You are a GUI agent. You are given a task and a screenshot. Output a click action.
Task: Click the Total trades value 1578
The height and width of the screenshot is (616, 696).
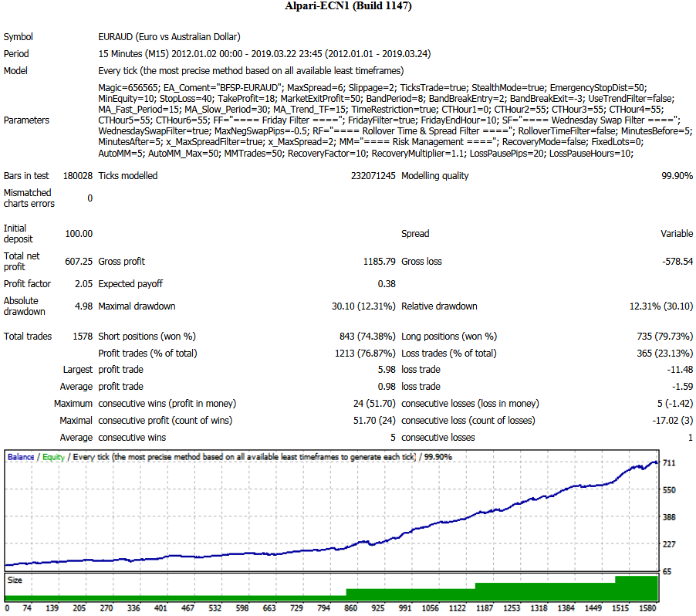(83, 337)
